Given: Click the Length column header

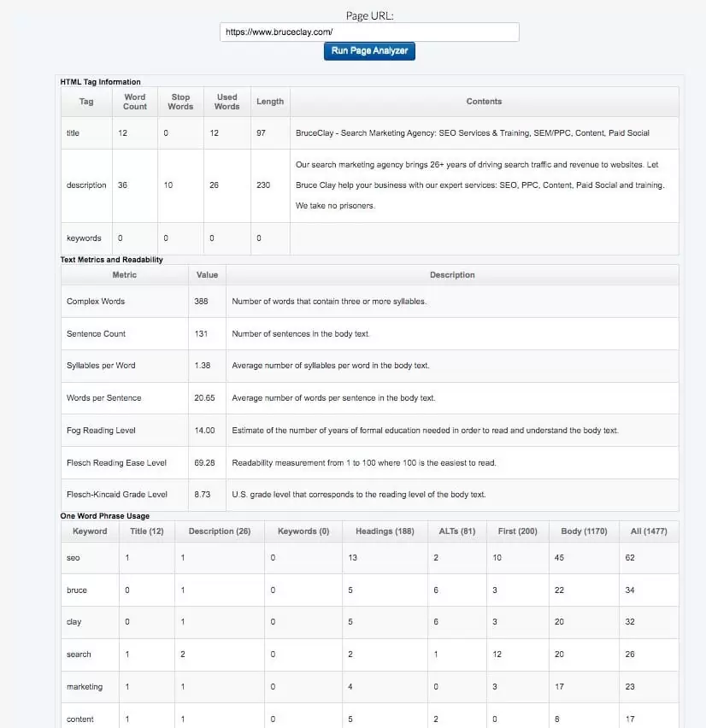Looking at the screenshot, I should pyautogui.click(x=269, y=102).
